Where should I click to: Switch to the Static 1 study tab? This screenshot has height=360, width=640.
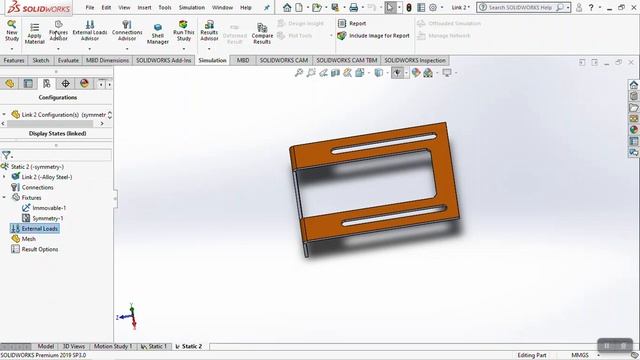click(154, 346)
